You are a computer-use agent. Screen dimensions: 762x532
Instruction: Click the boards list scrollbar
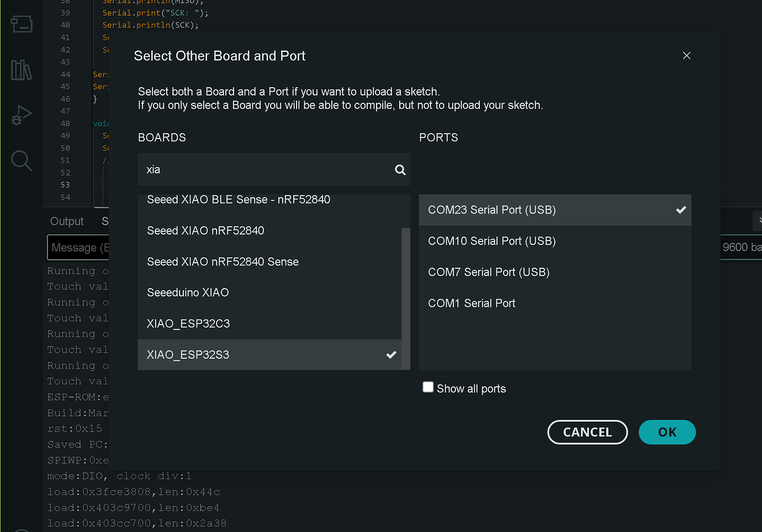click(x=406, y=298)
